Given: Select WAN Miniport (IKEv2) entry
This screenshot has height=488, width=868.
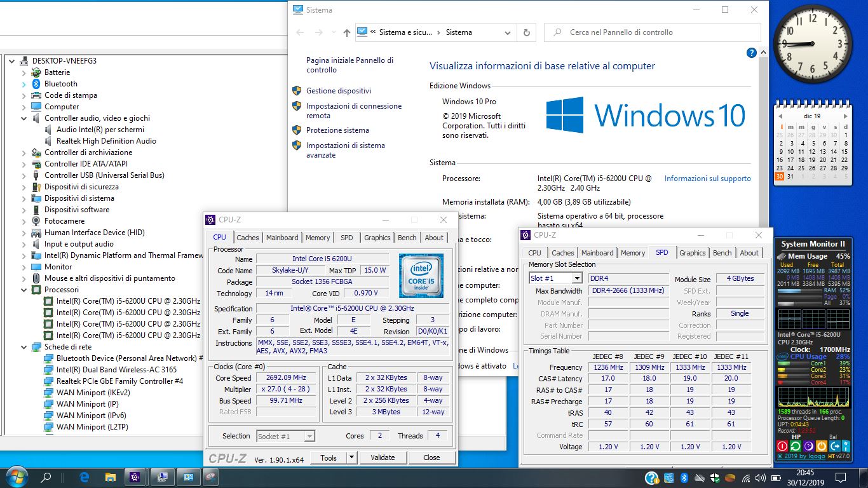Looking at the screenshot, I should pyautogui.click(x=93, y=393).
